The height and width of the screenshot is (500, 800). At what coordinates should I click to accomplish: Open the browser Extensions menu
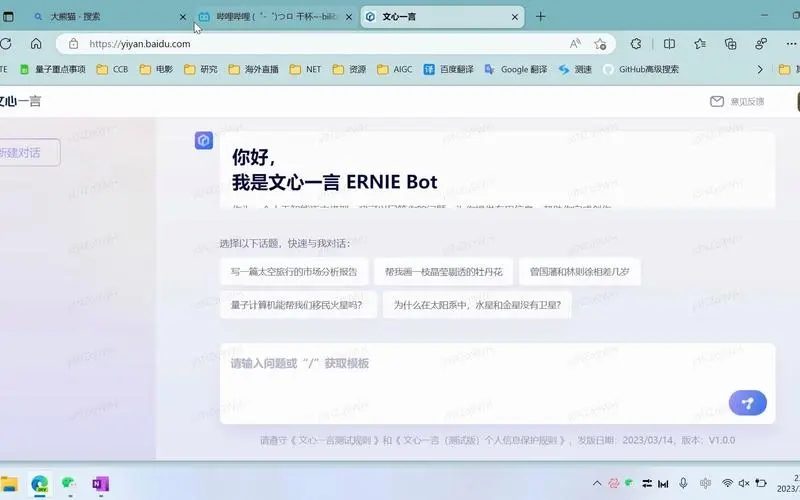pyautogui.click(x=636, y=44)
